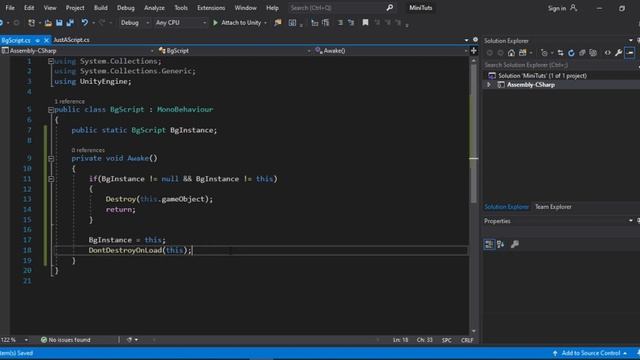Click the Find in Files icon
Image resolution: width=640 pixels, height=360 pixels.
(x=278, y=23)
